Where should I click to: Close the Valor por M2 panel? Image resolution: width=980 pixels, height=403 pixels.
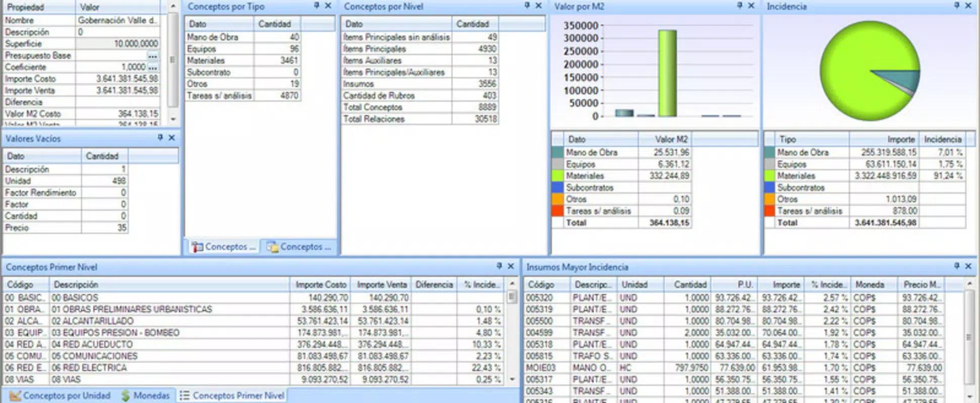[751, 6]
